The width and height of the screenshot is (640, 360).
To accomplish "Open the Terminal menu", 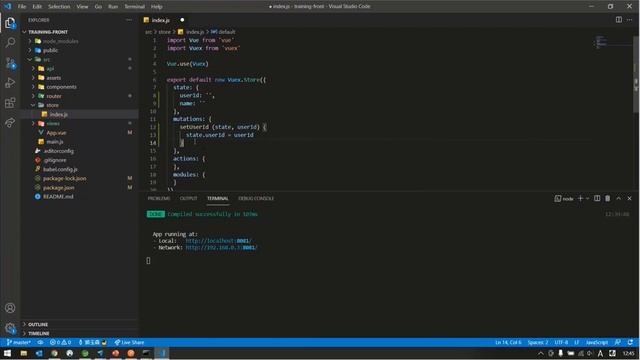I will (x=135, y=7).
